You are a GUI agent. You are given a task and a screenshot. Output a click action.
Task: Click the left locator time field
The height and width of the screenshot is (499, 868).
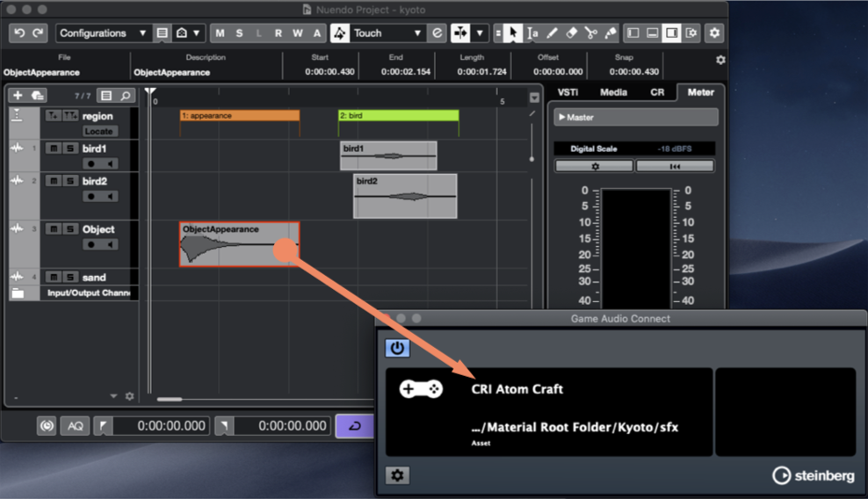click(161, 426)
